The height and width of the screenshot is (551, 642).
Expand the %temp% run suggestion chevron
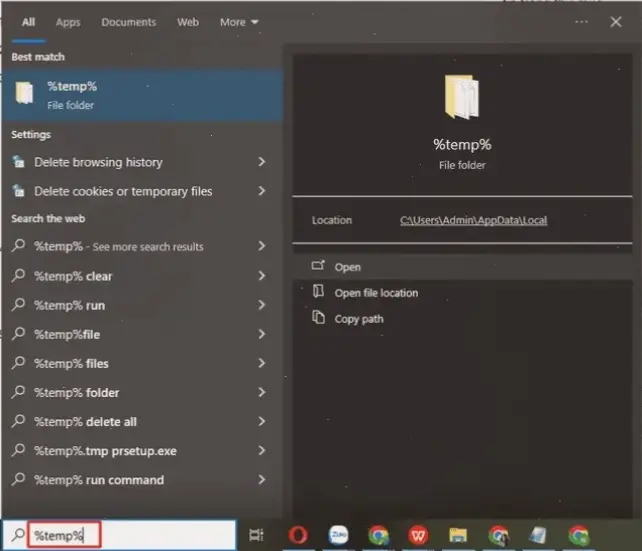click(x=262, y=305)
